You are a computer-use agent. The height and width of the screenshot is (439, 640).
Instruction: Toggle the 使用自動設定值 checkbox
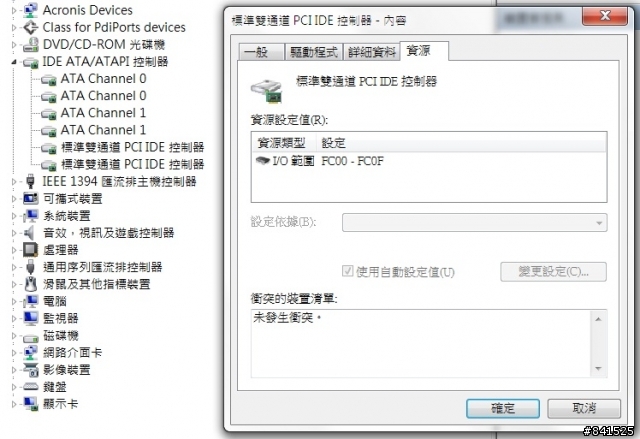point(347,271)
